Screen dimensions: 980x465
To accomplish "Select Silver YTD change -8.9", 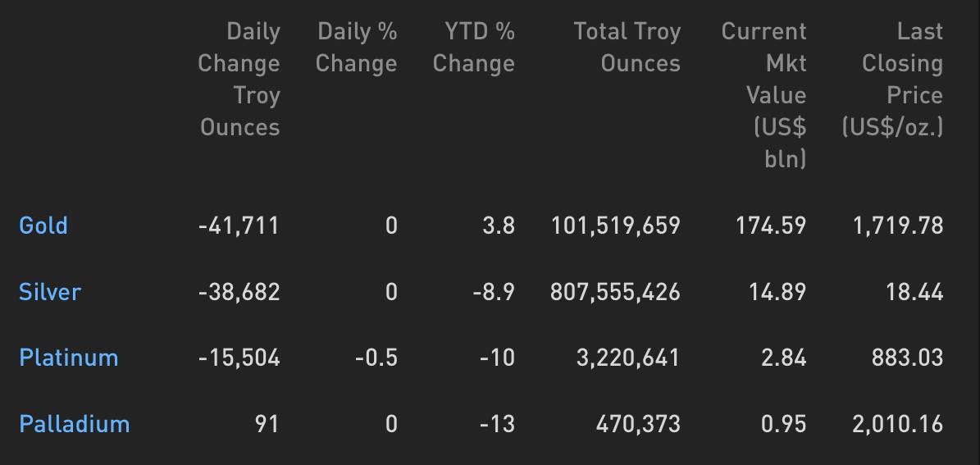I will coord(494,292).
